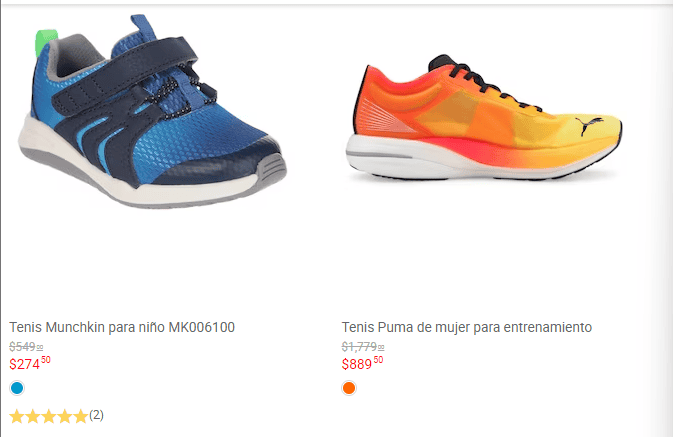Click the green heel tab on the blue sneaker
Screen dimensions: 673x437
point(45,41)
